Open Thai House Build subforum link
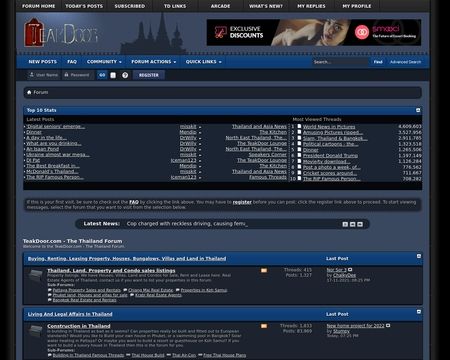 [148, 355]
